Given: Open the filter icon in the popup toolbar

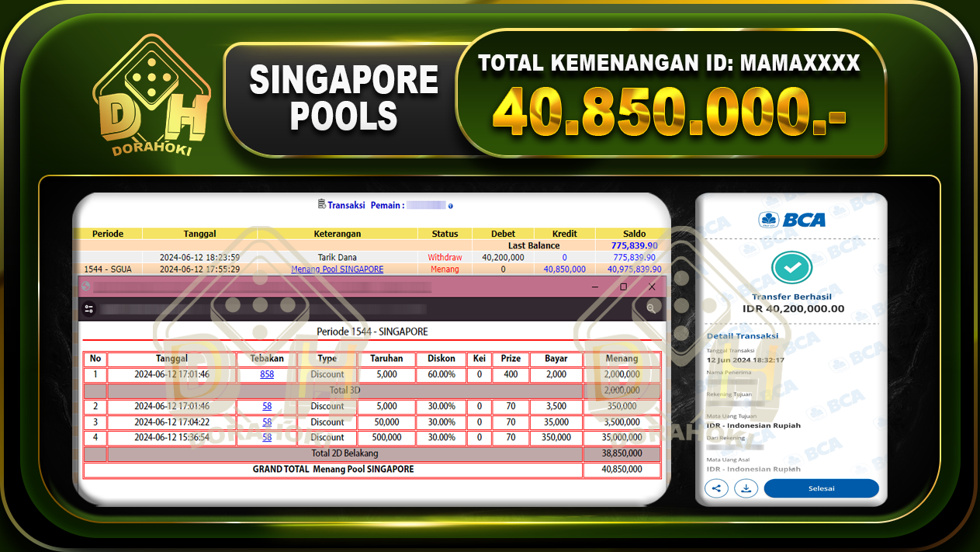Looking at the screenshot, I should 88,308.
